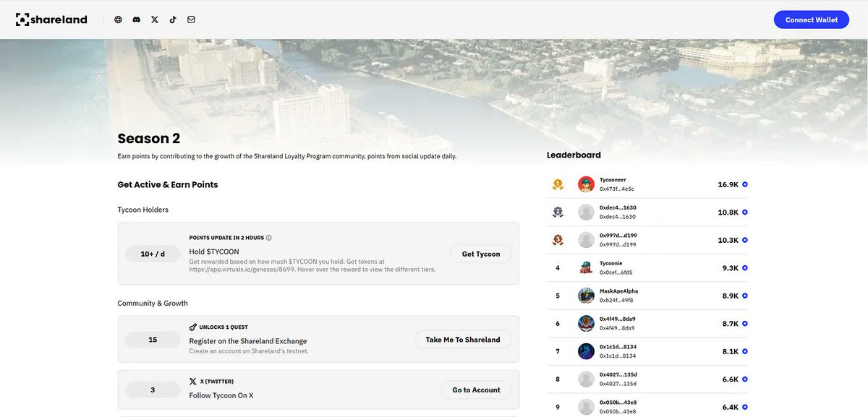Click the 3 points reward badge

coord(153,390)
